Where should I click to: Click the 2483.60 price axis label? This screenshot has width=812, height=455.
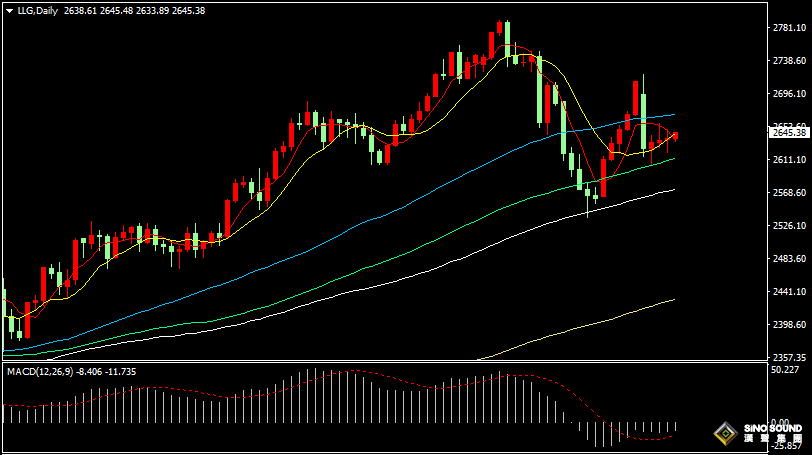pyautogui.click(x=789, y=258)
